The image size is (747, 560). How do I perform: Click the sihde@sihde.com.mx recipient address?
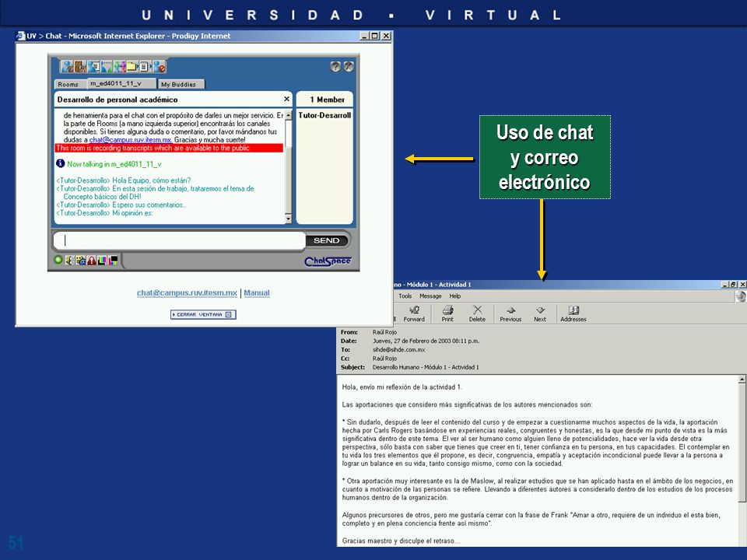pos(398,349)
